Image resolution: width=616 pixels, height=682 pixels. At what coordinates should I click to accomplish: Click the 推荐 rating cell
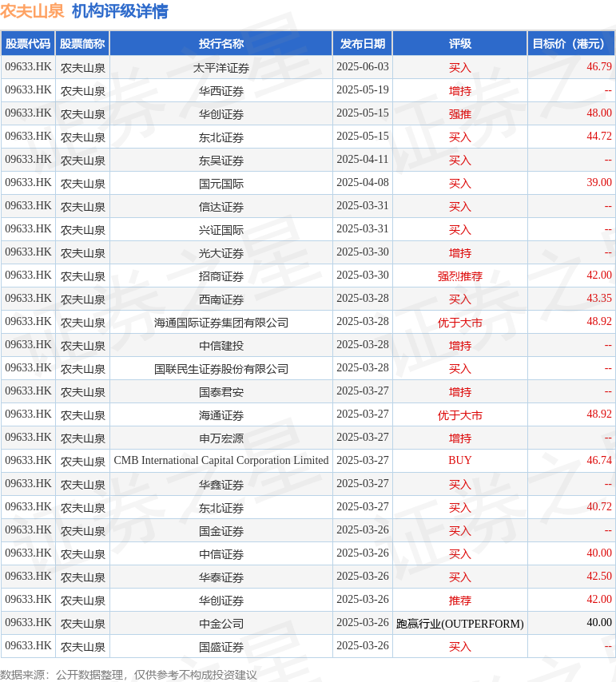[460, 601]
